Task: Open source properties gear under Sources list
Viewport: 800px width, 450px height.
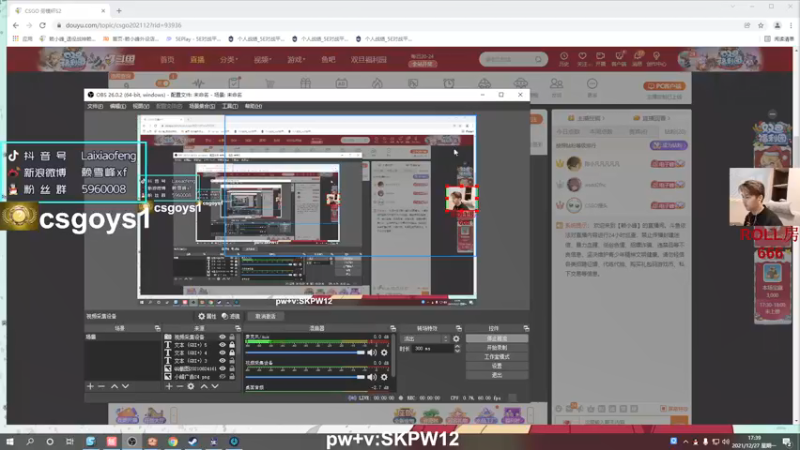Action: pyautogui.click(x=191, y=386)
